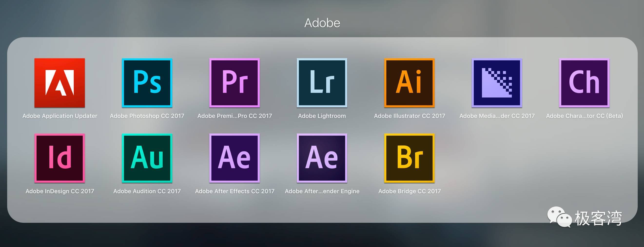
Task: Open the red Adobe Application Updater icon
Action: pos(59,83)
